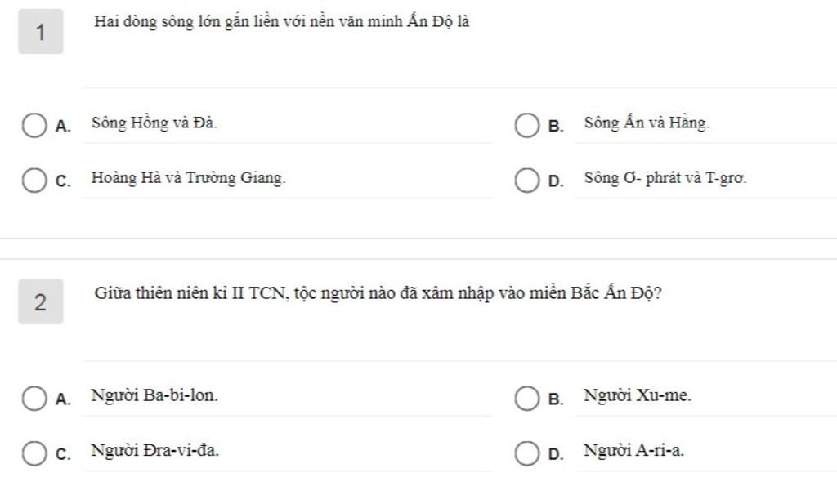Click the question number 2 badge
837x504 pixels.
(41, 303)
